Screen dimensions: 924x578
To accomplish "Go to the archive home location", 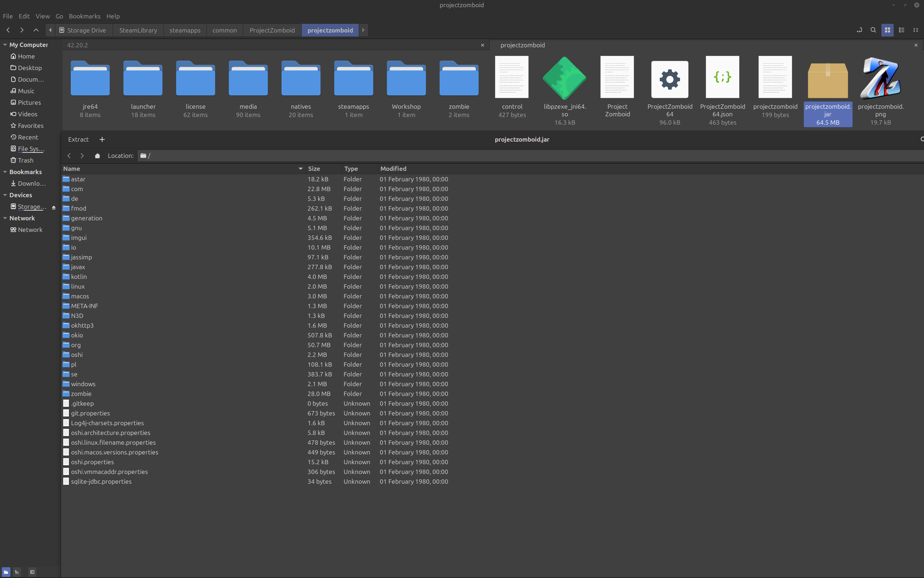I will pos(97,156).
